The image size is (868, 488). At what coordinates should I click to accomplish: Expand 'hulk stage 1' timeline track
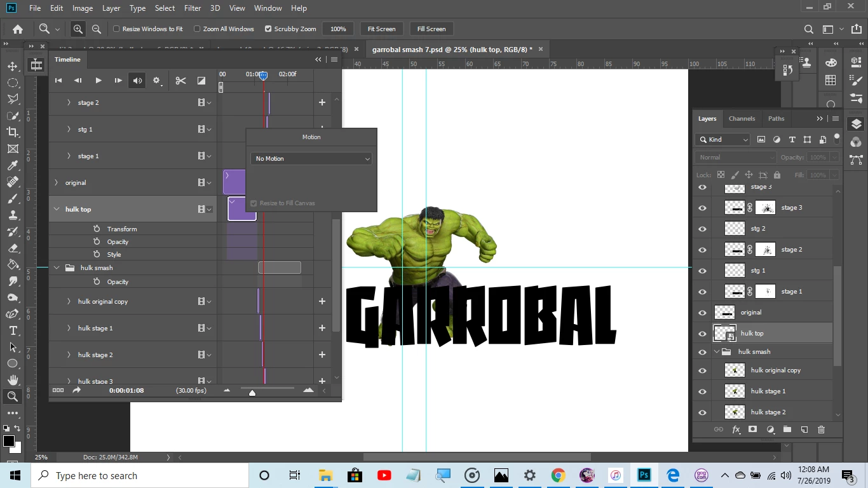[x=69, y=328]
